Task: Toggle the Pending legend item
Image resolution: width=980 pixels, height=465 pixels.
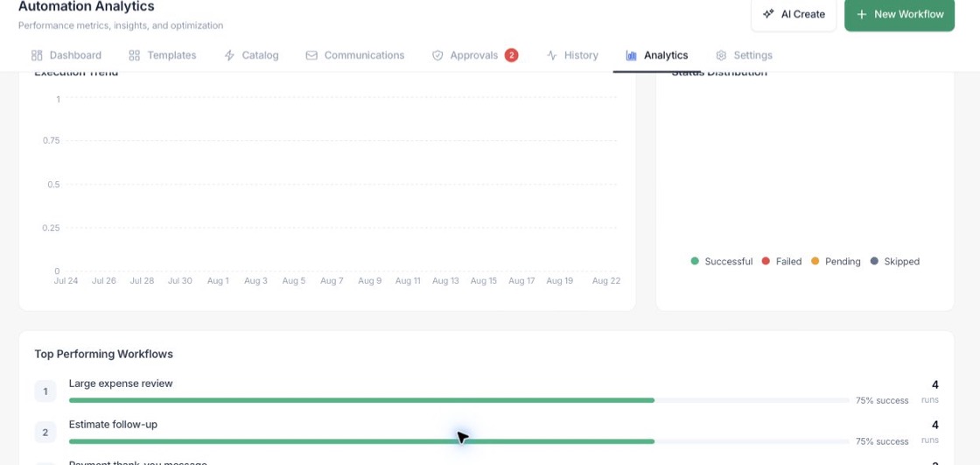Action: 836,262
